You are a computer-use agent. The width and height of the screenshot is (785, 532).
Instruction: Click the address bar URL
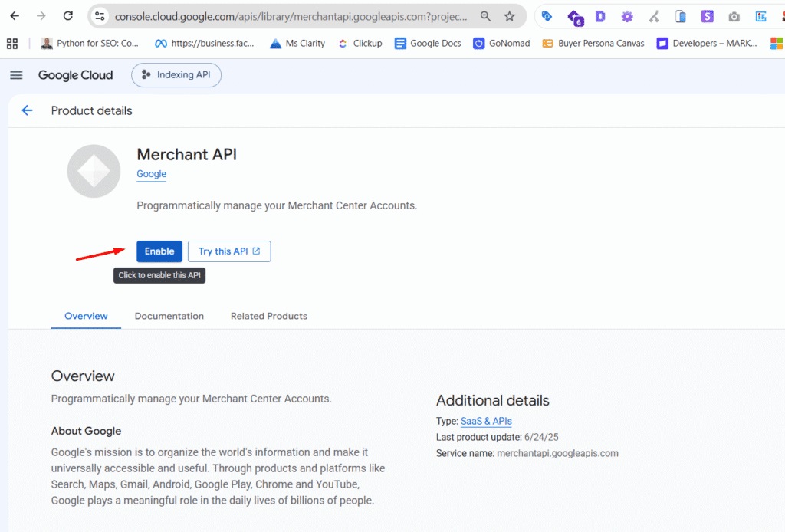(x=291, y=17)
